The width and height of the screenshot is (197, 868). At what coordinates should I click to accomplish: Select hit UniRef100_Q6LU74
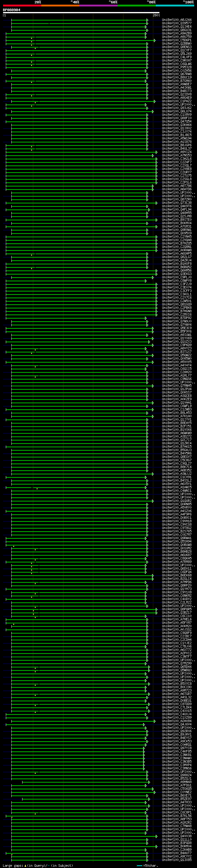point(177,111)
